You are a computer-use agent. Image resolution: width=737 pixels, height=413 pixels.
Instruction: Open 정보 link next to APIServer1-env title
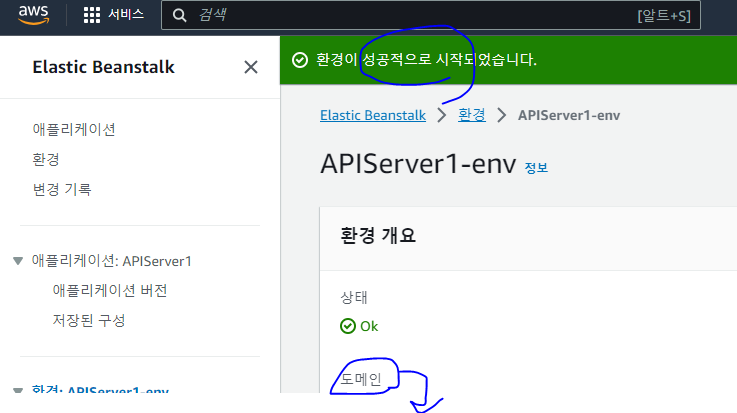coord(536,168)
